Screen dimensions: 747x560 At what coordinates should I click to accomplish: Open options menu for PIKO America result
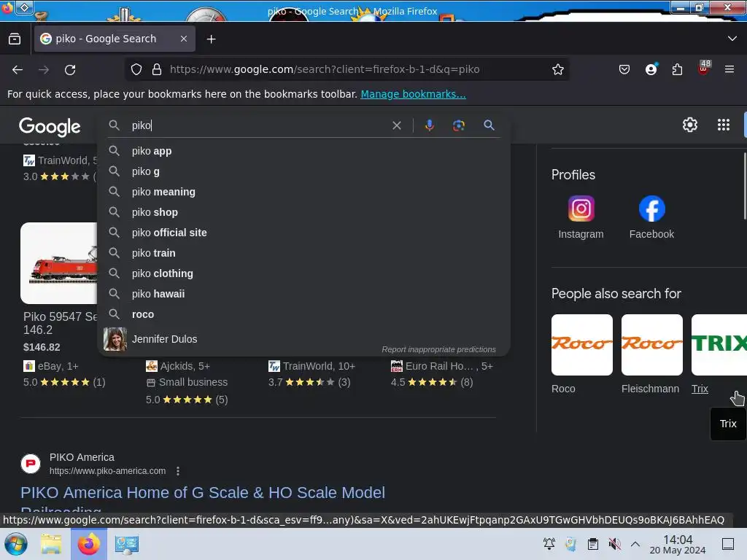pos(178,471)
